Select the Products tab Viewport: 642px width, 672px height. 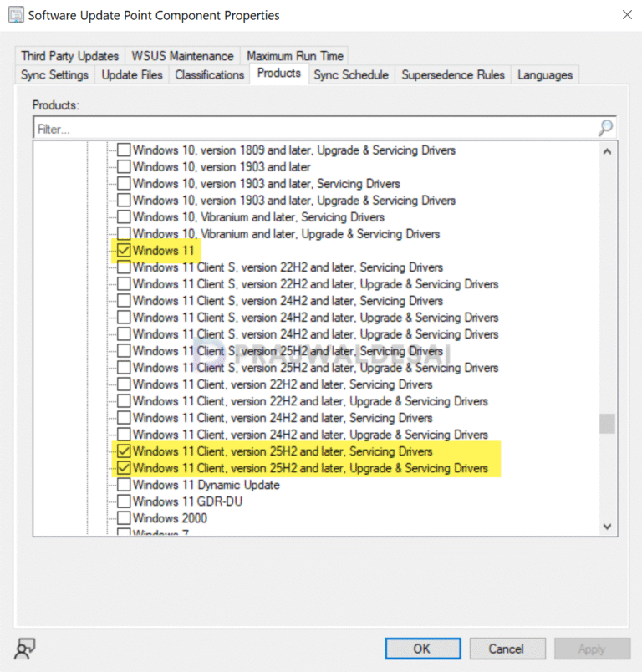tap(279, 74)
